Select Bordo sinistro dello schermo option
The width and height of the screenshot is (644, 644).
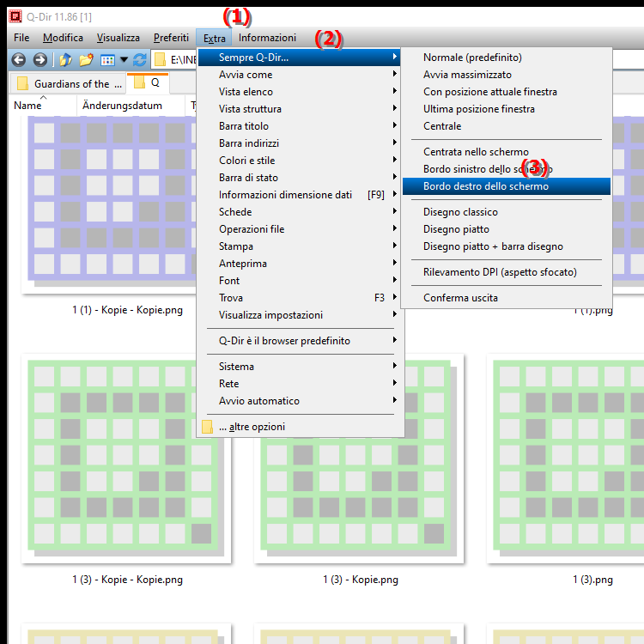(x=507, y=169)
